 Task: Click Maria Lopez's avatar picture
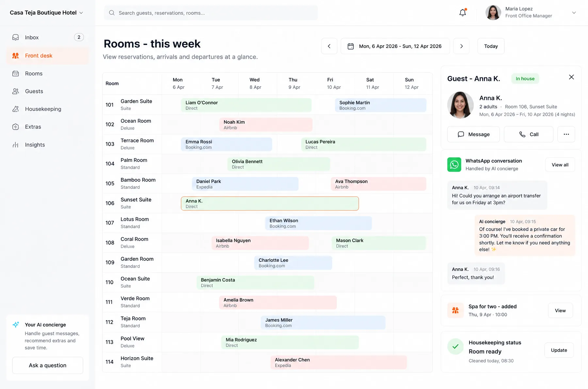point(493,13)
